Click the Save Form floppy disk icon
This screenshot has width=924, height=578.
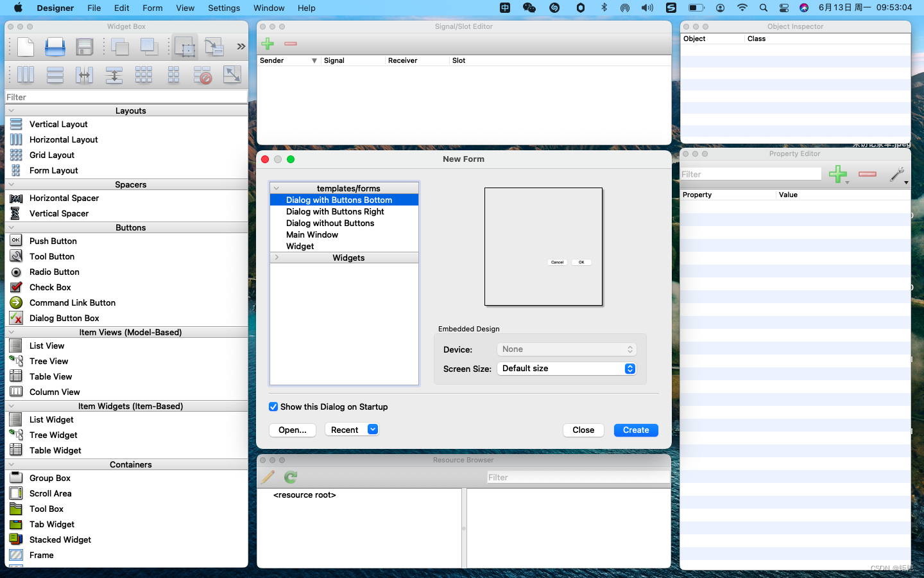pyautogui.click(x=85, y=46)
